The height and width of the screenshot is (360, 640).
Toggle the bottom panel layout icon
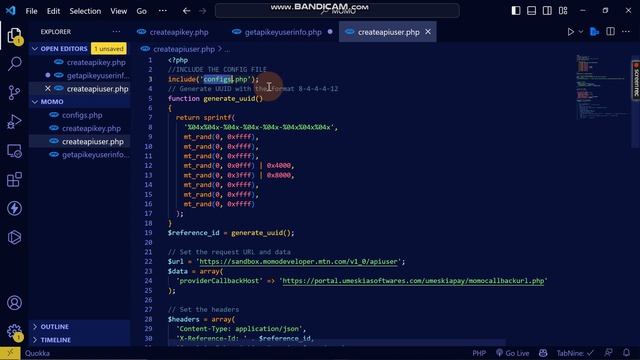(x=531, y=11)
